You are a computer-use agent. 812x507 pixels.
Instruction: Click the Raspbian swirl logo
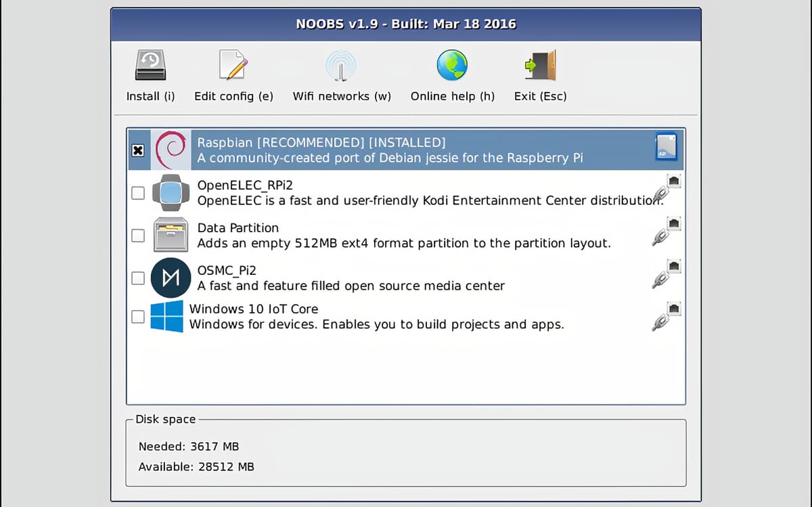click(x=171, y=150)
